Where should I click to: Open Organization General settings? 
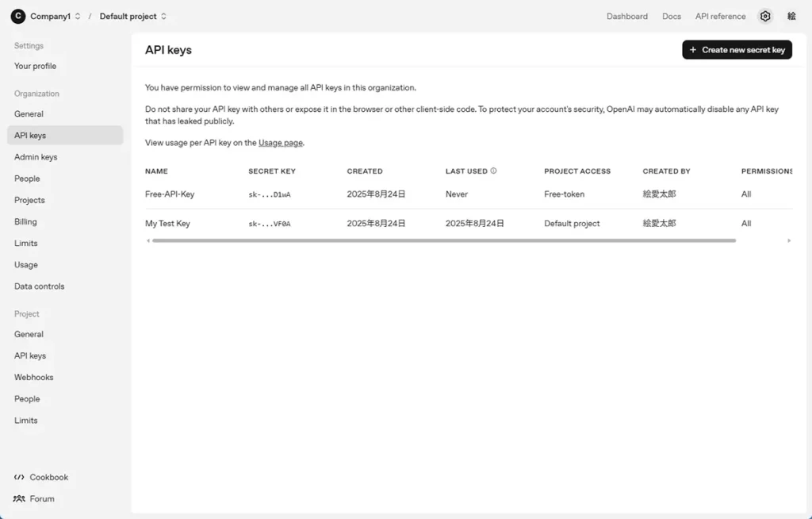coord(65,114)
